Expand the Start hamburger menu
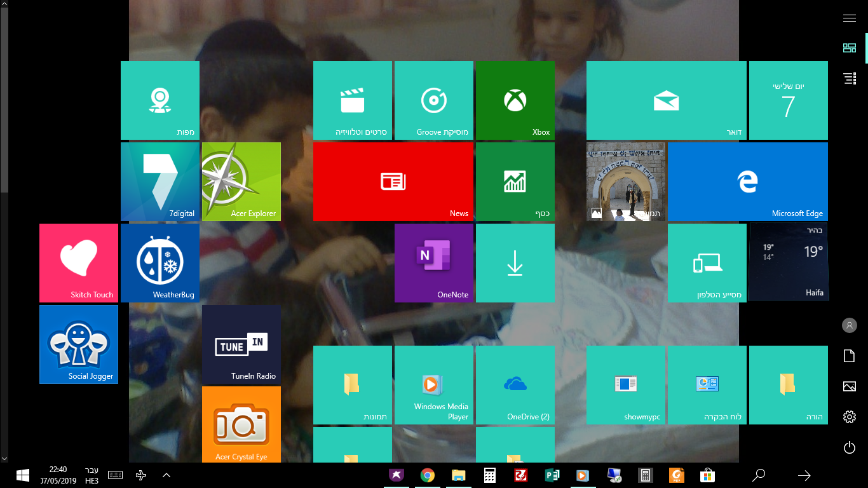This screenshot has height=488, width=868. coord(850,18)
